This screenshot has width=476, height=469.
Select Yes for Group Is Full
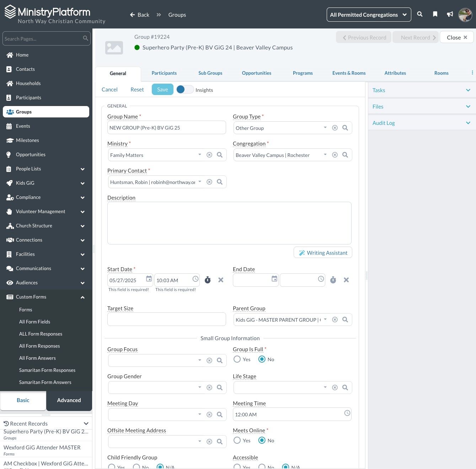click(x=237, y=359)
